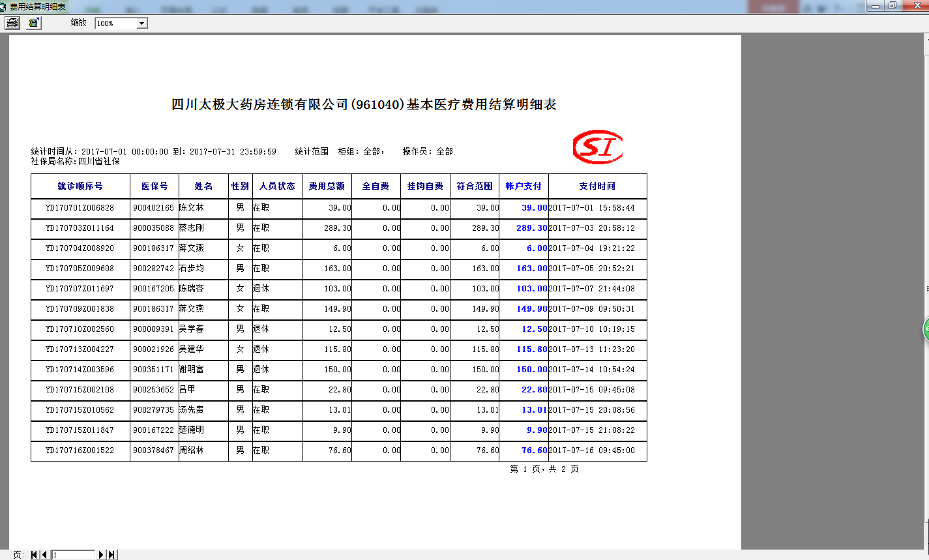Click the name 谢明富
929x560 pixels.
(x=192, y=370)
